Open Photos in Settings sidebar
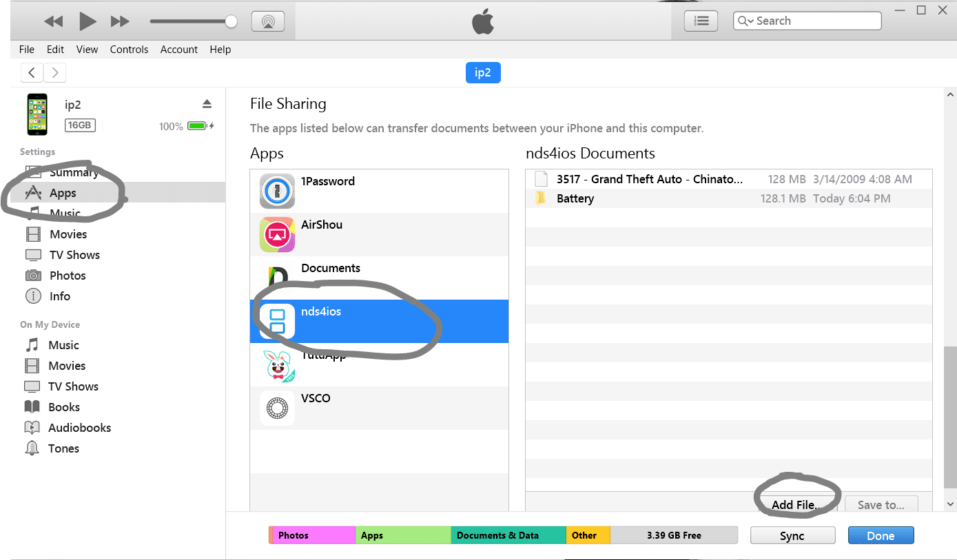The height and width of the screenshot is (560, 957). tap(68, 276)
